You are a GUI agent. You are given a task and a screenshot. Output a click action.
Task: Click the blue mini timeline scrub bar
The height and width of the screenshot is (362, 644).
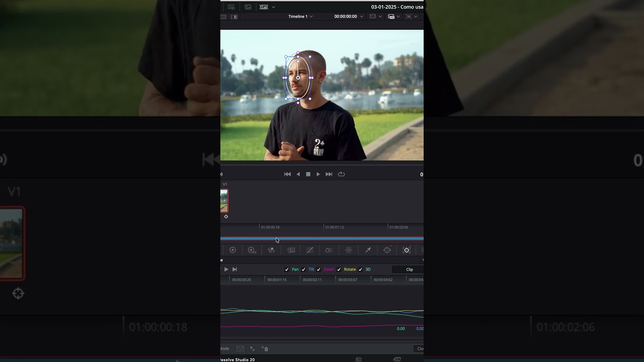tap(322, 238)
